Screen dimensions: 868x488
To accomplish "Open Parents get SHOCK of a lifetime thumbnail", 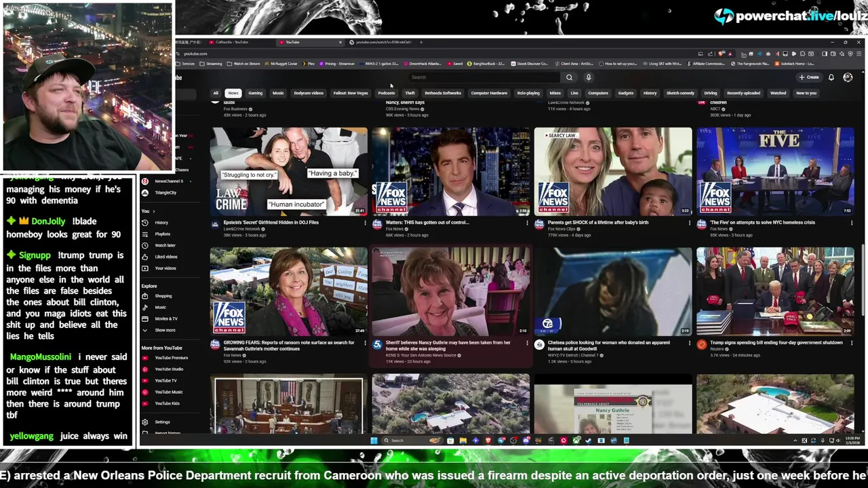I will [x=613, y=171].
